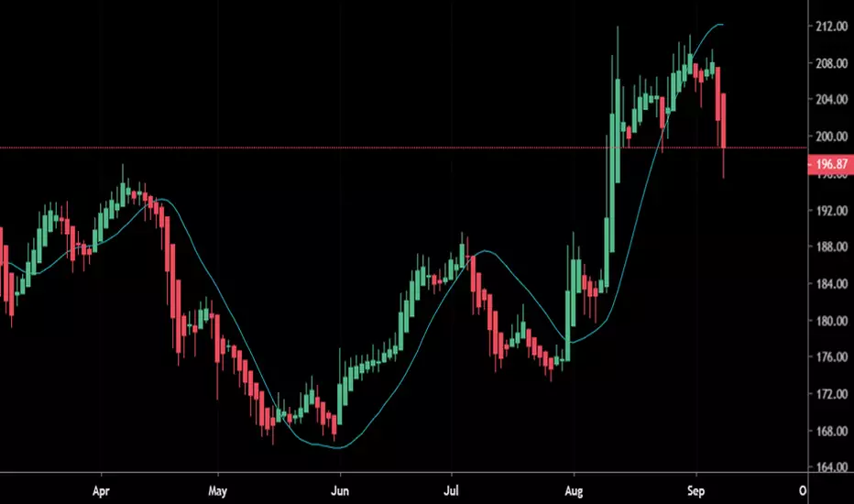Click the Sep label on time axis
This screenshot has height=504, width=854.
click(695, 491)
